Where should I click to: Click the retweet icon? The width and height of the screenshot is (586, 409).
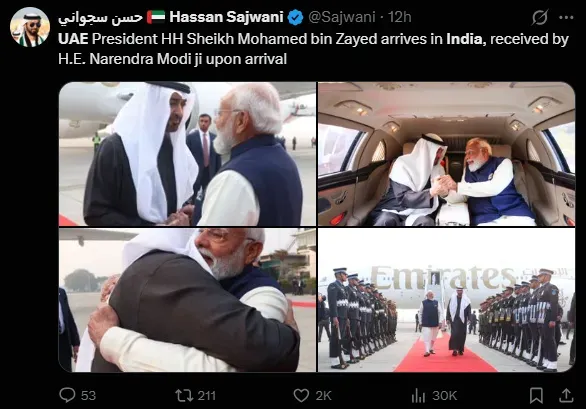(184, 395)
